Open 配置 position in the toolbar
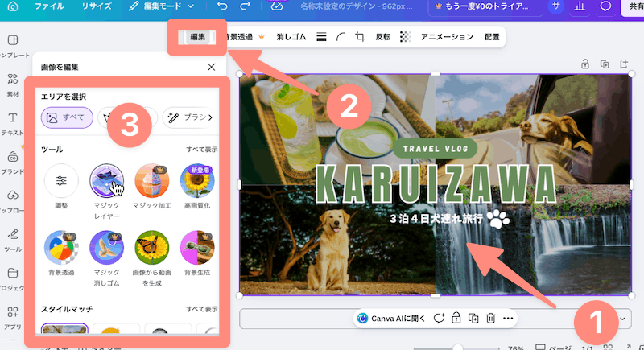This screenshot has width=644, height=350. pyautogui.click(x=492, y=37)
